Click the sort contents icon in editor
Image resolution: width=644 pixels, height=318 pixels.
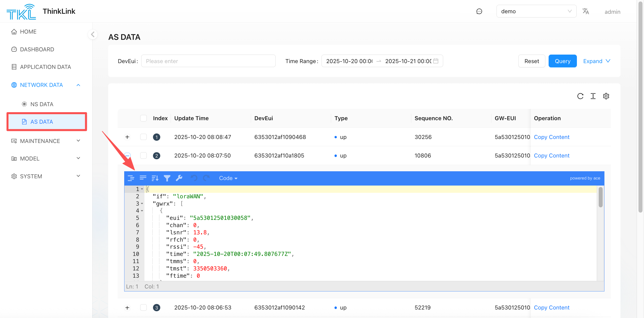point(155,178)
